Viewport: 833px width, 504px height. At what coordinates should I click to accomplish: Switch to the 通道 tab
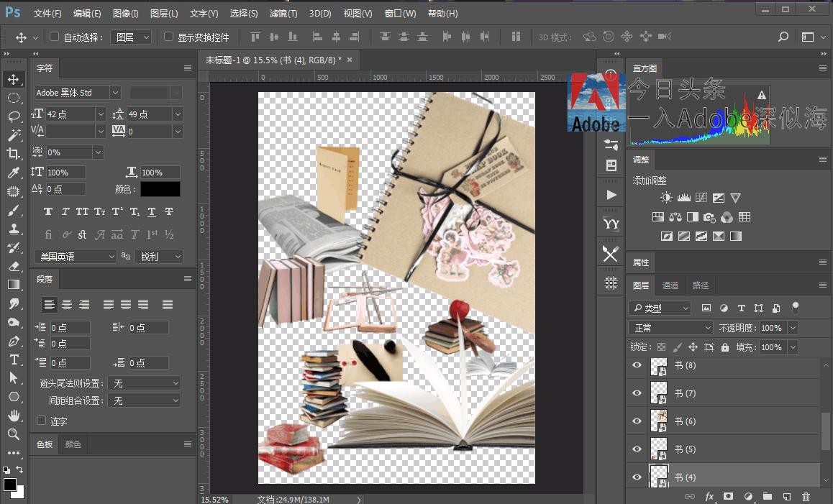pos(670,285)
